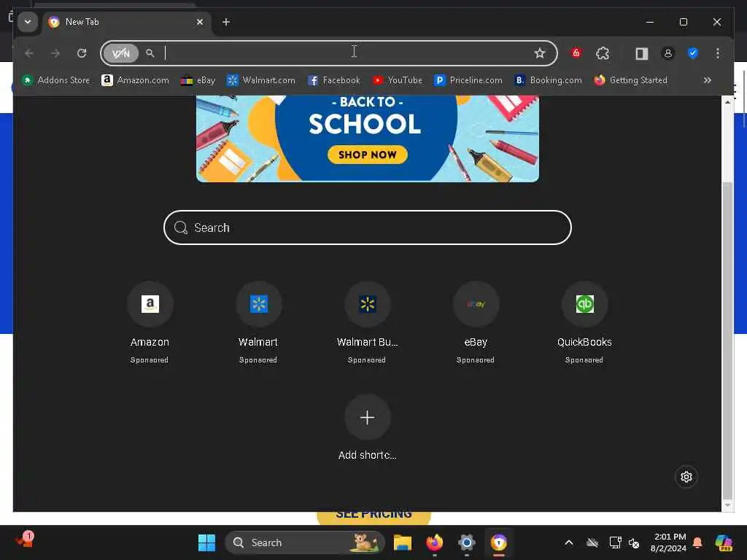Click the muted volume tray icon
Image resolution: width=747 pixels, height=560 pixels.
634,542
